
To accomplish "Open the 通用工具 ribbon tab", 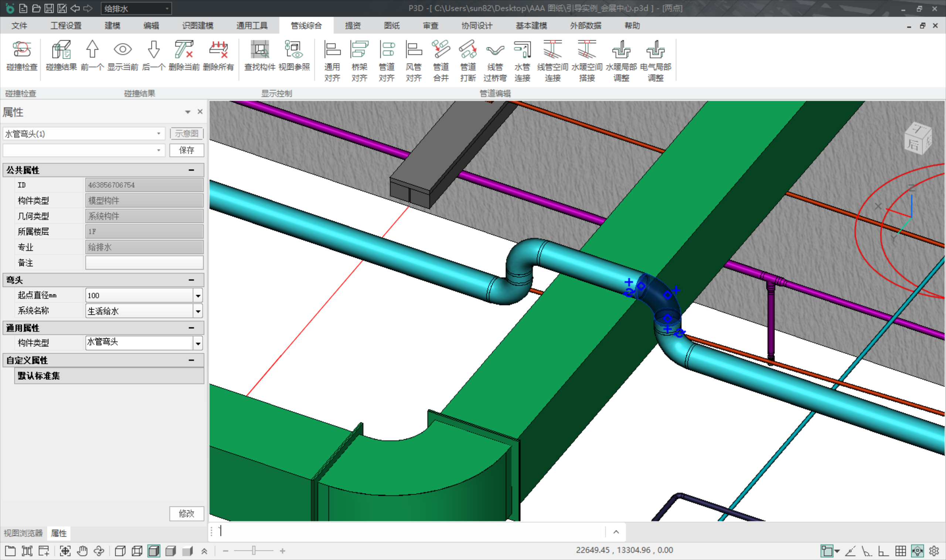I will click(252, 25).
